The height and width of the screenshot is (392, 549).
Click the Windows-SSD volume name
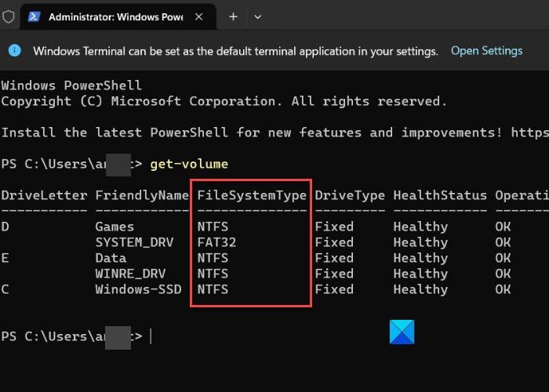[x=138, y=289]
